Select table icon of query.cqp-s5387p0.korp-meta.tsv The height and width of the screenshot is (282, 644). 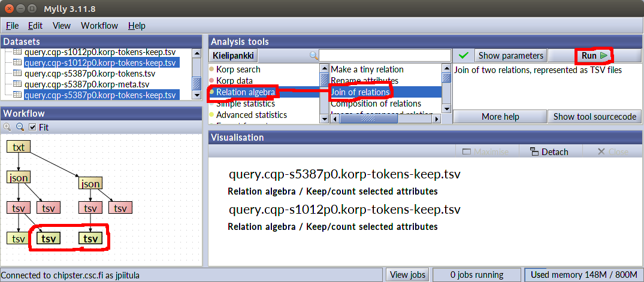[x=17, y=84]
